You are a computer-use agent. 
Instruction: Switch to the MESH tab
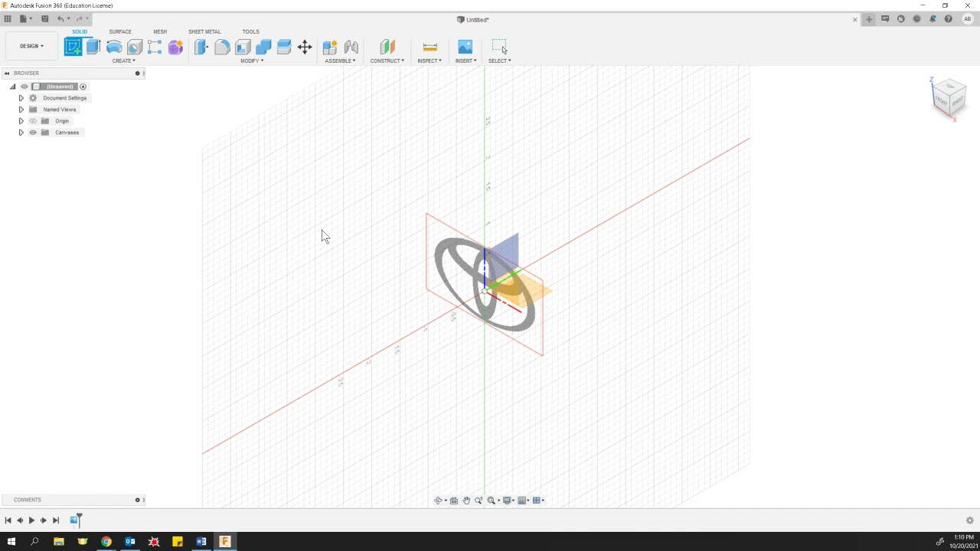tap(160, 31)
